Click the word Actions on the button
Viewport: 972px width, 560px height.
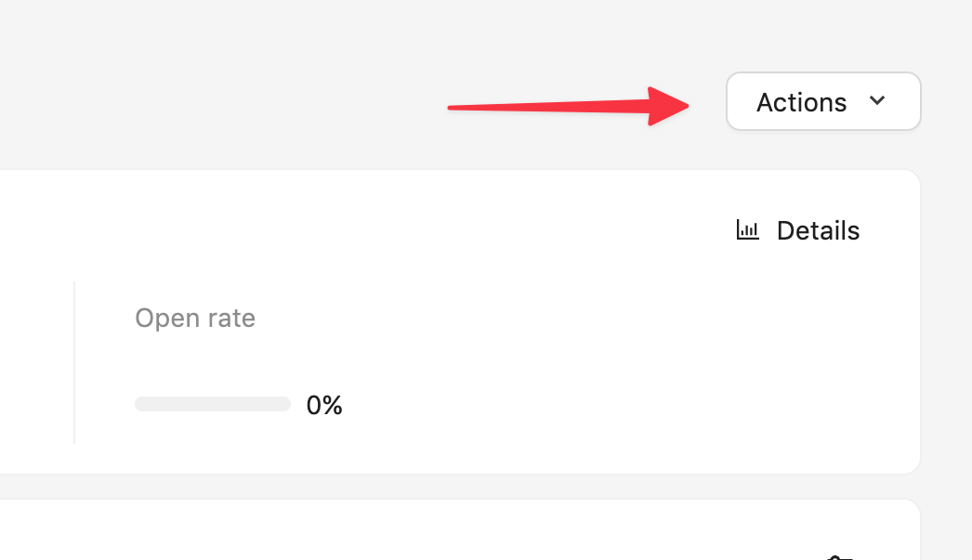pyautogui.click(x=801, y=102)
